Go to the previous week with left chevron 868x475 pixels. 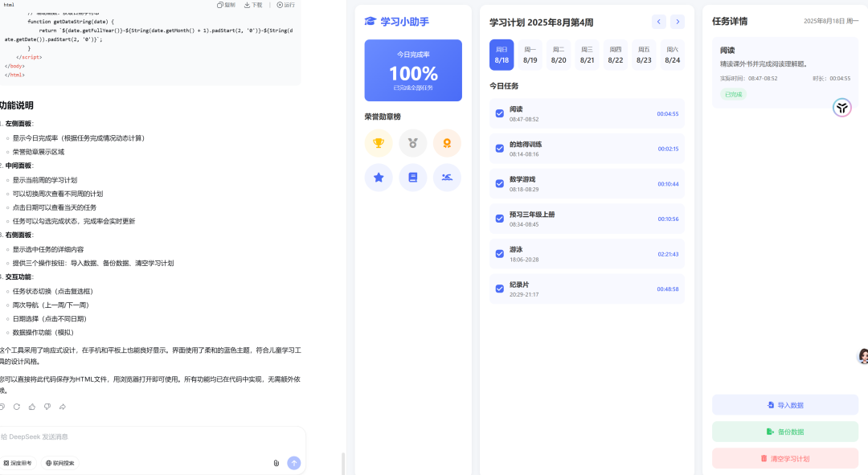pyautogui.click(x=659, y=22)
